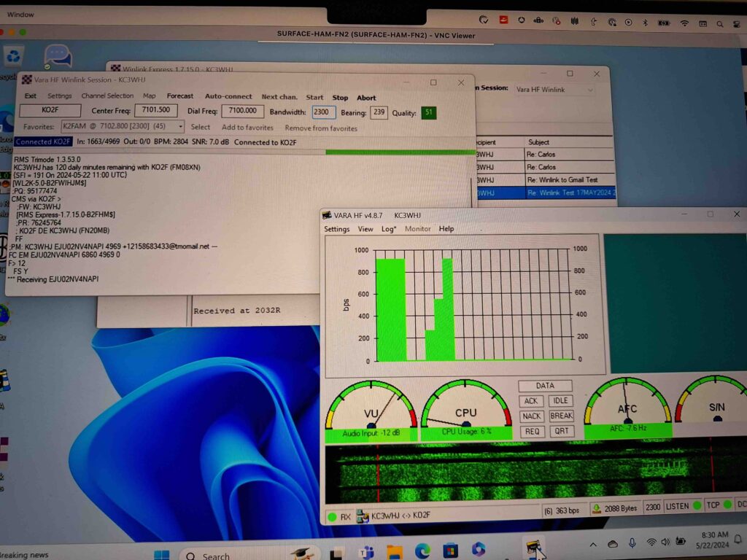Click Add to favorites
The height and width of the screenshot is (560, 747).
coord(247,128)
